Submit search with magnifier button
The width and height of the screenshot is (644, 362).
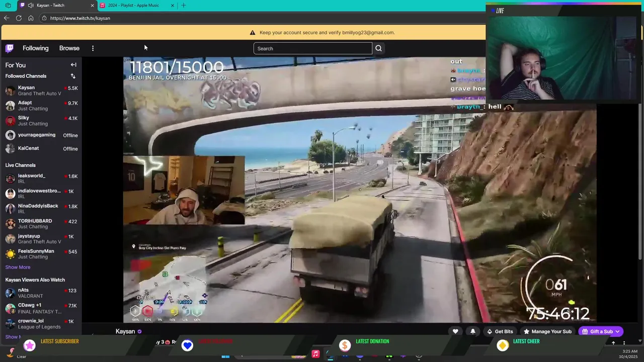click(379, 48)
